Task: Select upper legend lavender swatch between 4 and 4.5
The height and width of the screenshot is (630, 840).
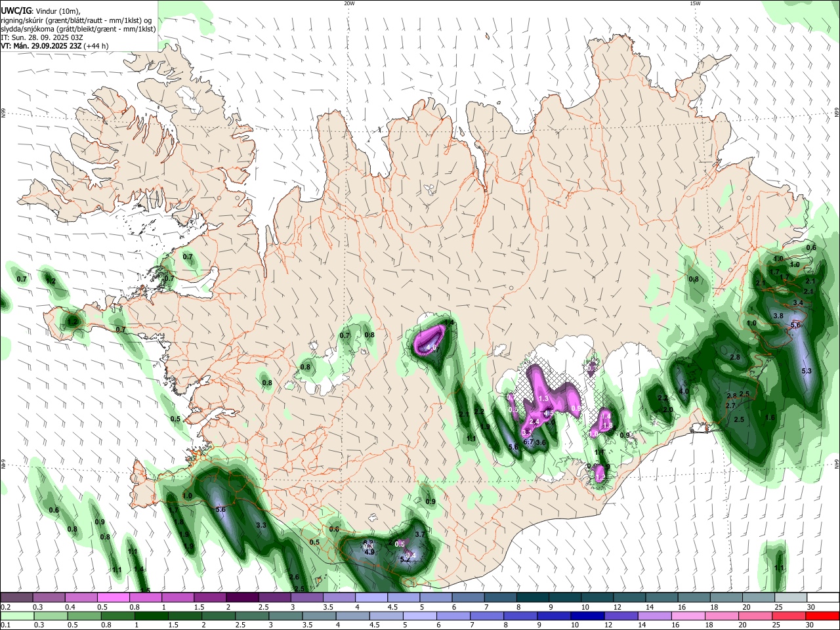Action: click(x=371, y=597)
